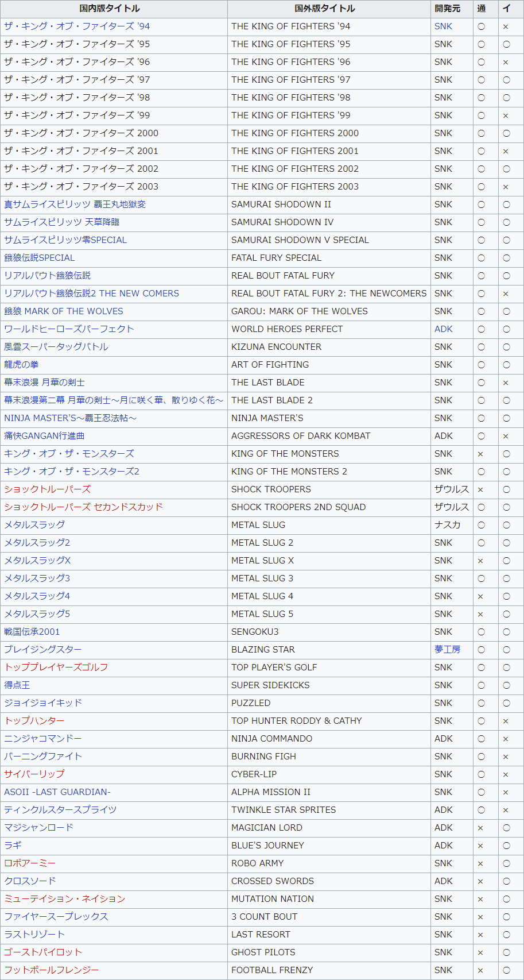Select text TWINKLE STAR SPRITES
The height and width of the screenshot is (980, 524).
pyautogui.click(x=284, y=810)
